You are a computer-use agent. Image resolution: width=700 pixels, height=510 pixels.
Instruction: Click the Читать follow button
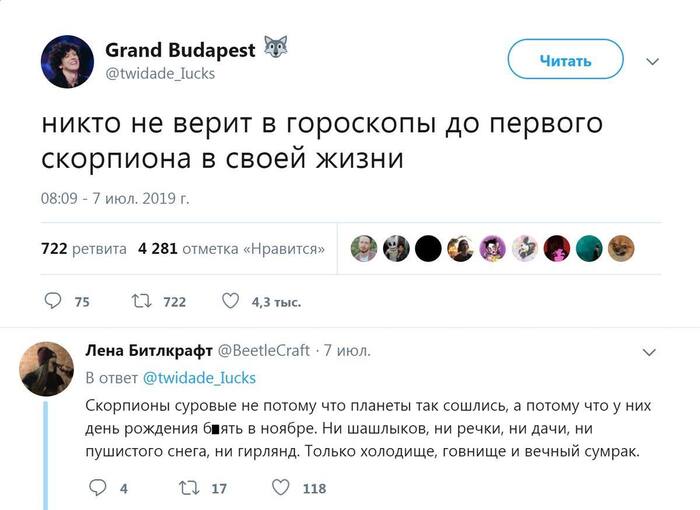click(565, 61)
